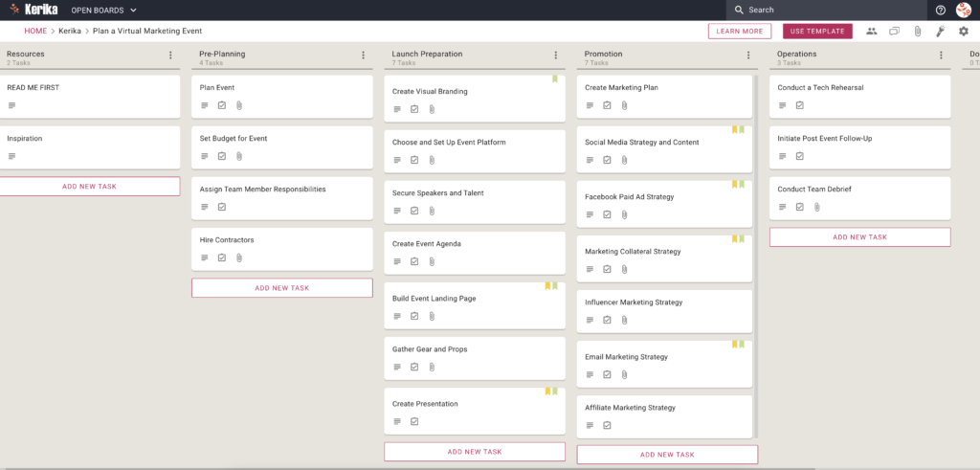Open the board team members icon
980x470 pixels.
coord(871,32)
